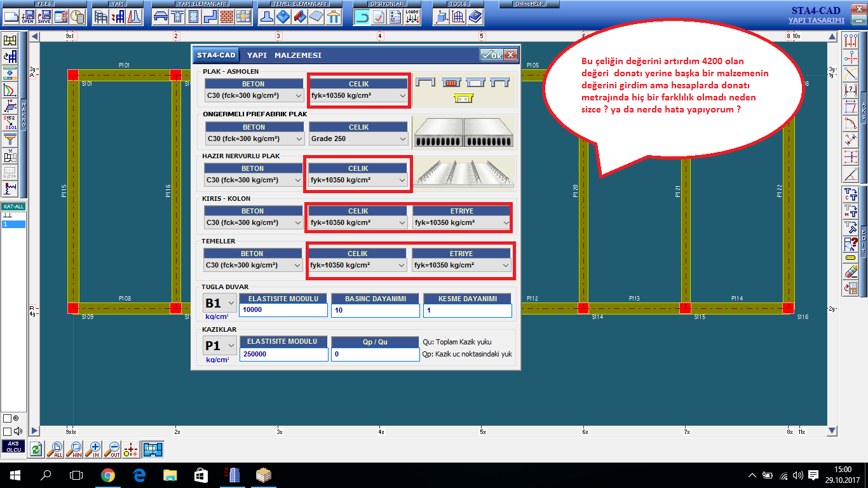The height and width of the screenshot is (488, 868).
Task: Select the brick wall element icon
Action: click(227, 17)
